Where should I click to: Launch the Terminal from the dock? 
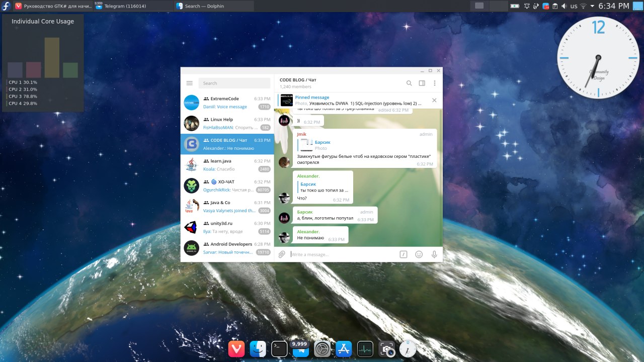tap(279, 349)
